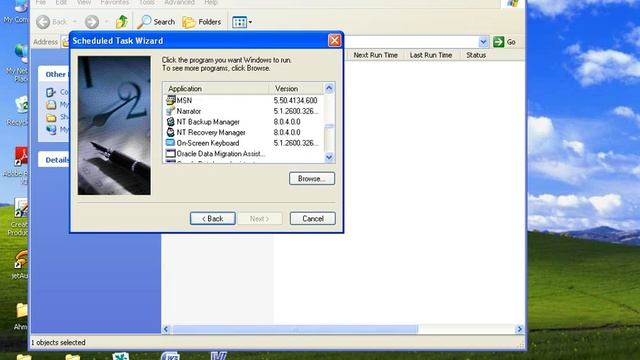This screenshot has height=360, width=640.
Task: Select MSN in the application list
Action: [x=244, y=100]
